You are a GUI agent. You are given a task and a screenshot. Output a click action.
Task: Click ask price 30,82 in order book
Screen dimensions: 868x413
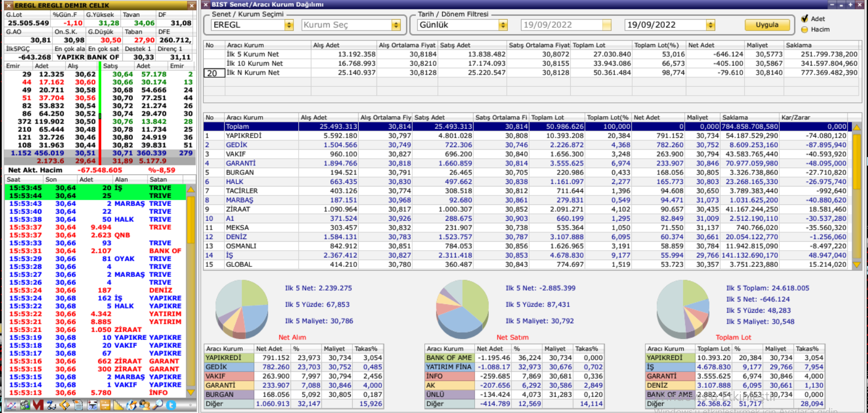click(122, 146)
